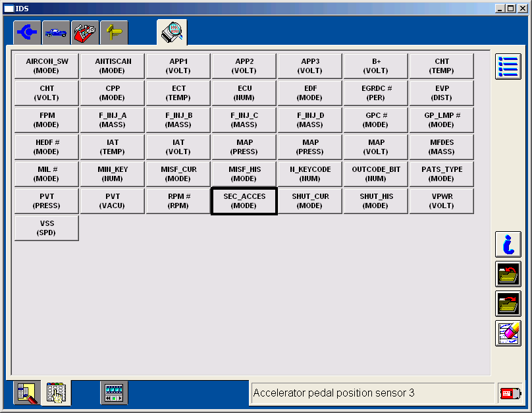Viewport: 532px width, 413px height.
Task: Click the blue information icon
Action: 508,244
